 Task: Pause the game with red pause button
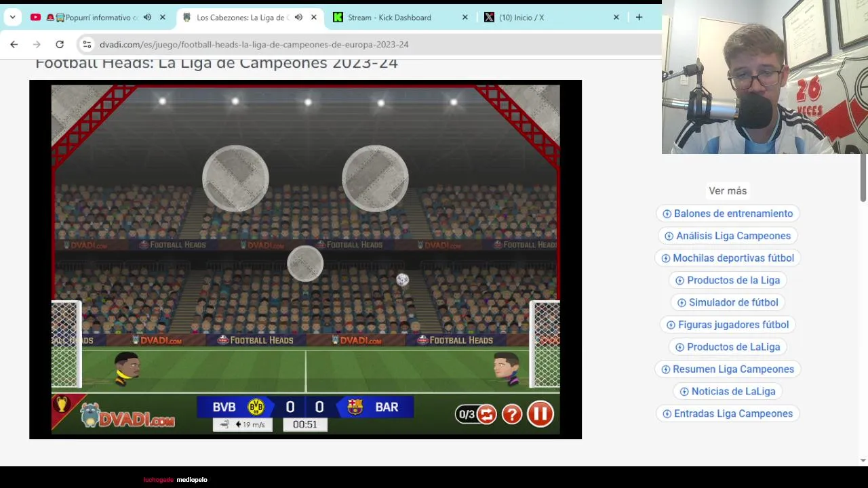[540, 413]
